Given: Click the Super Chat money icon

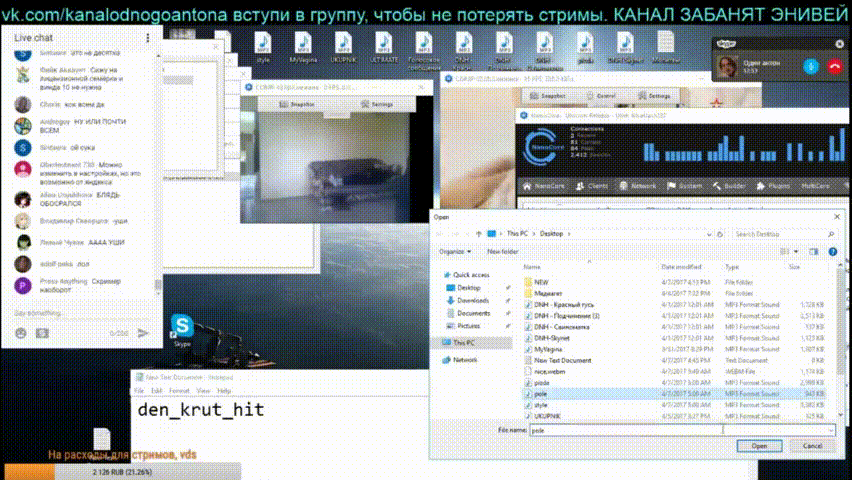Looking at the screenshot, I should [42, 333].
